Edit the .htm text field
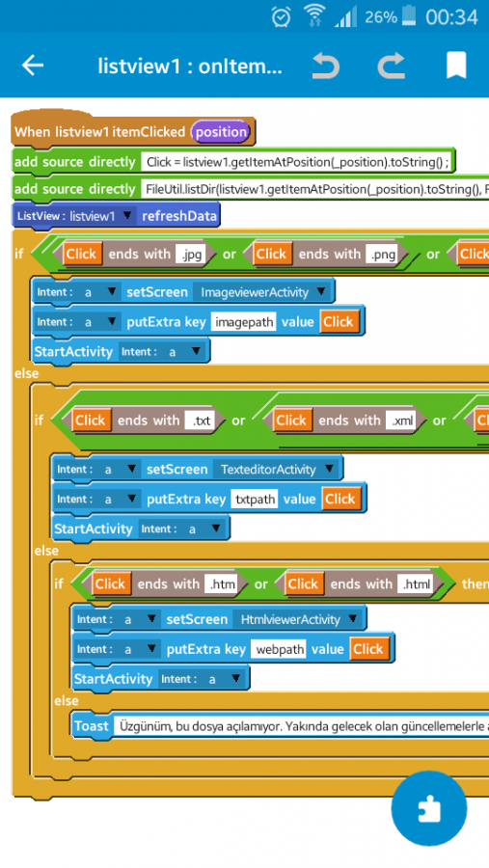 coord(222,584)
